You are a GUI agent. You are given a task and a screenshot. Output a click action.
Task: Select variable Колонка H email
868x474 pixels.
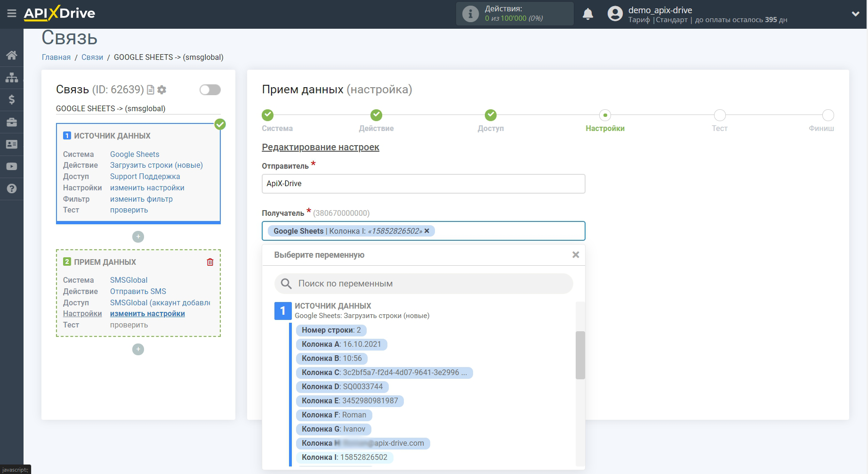point(363,443)
